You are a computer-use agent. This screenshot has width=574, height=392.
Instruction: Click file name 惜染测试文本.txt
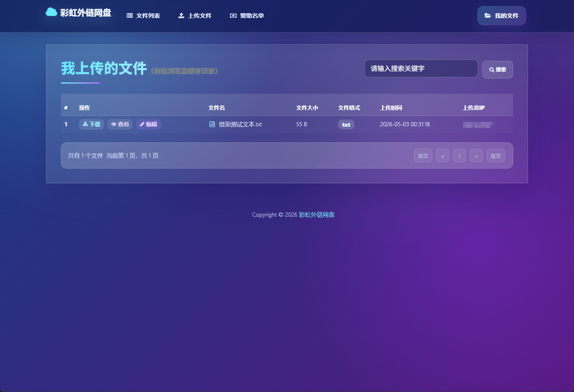(x=240, y=124)
